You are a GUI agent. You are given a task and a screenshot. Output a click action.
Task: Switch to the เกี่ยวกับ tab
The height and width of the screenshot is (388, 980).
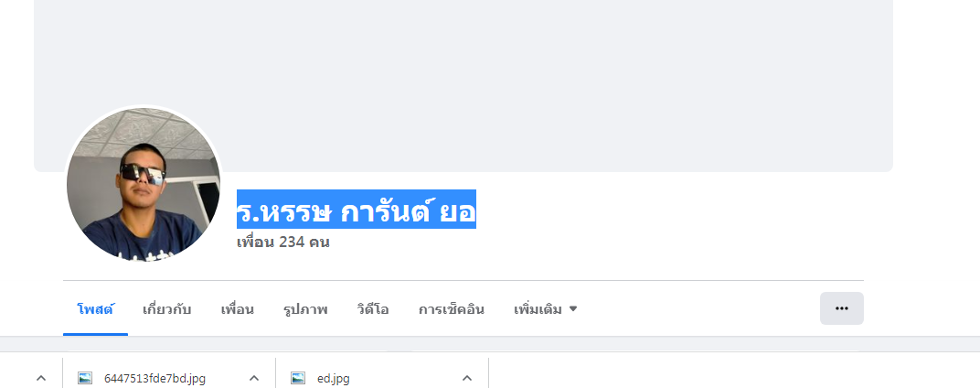166,308
